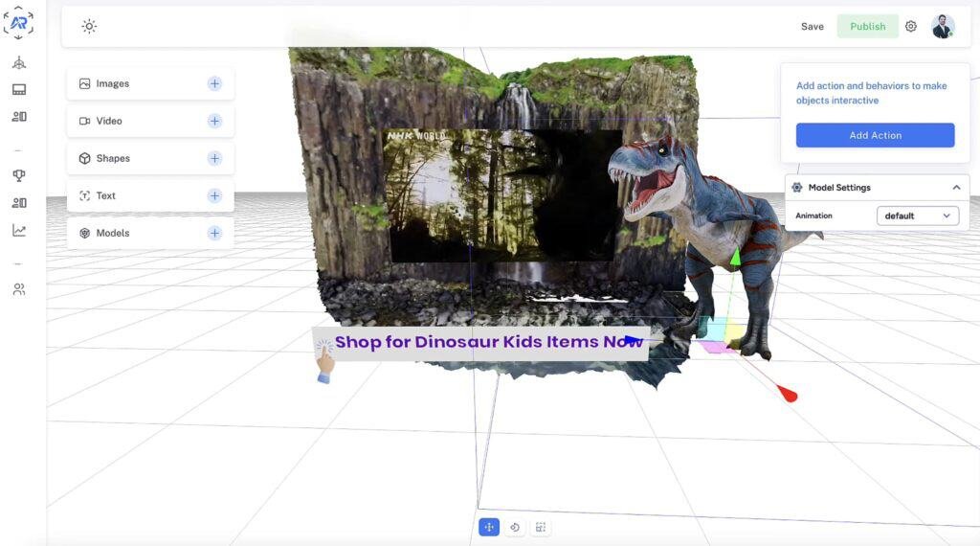Open the Animation default dropdown
The height and width of the screenshot is (546, 980).
pyautogui.click(x=917, y=216)
